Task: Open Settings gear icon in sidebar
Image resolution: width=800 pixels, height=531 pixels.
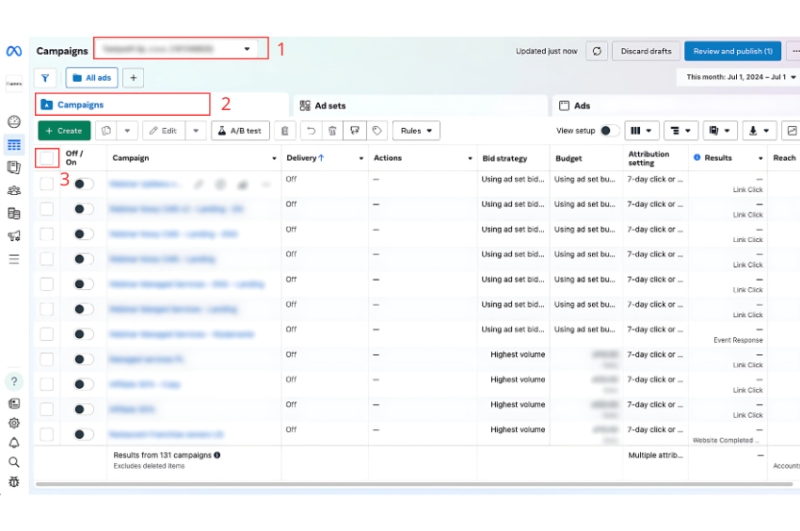Action: point(14,423)
